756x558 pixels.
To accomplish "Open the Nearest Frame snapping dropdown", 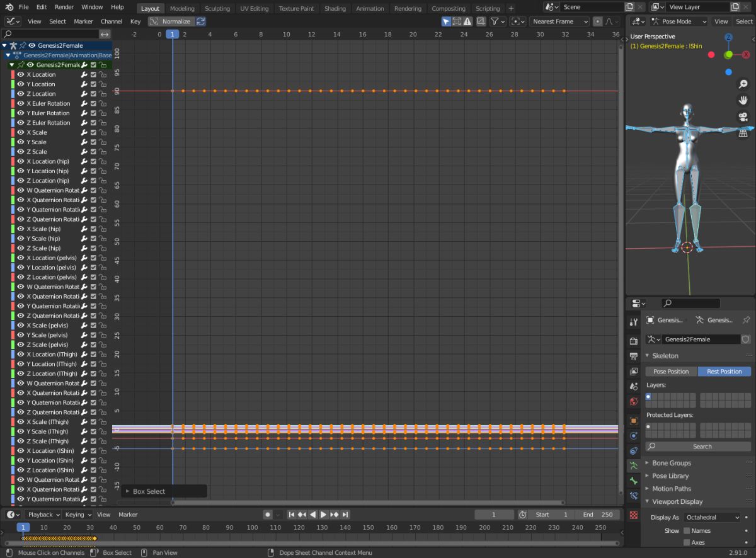I will 559,21.
